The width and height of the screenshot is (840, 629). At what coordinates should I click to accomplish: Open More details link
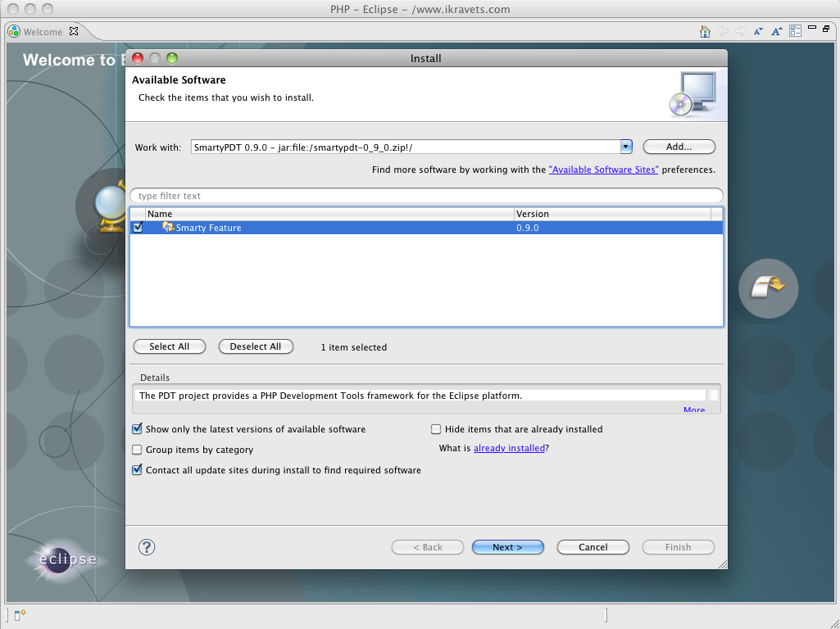[694, 410]
